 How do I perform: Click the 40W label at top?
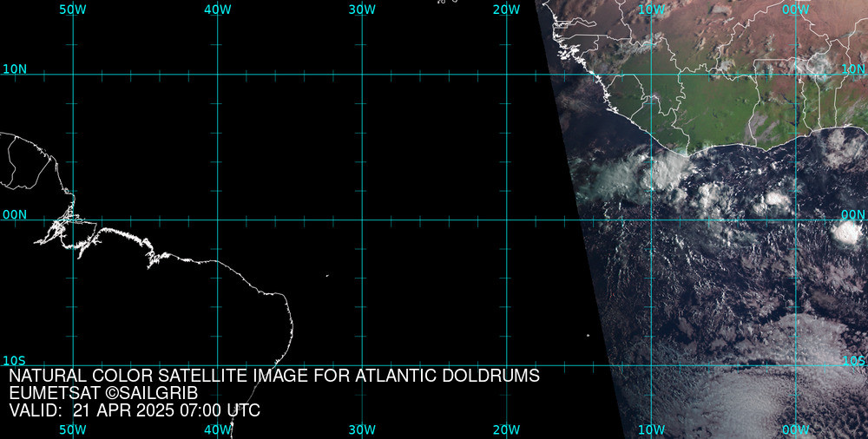point(218,10)
